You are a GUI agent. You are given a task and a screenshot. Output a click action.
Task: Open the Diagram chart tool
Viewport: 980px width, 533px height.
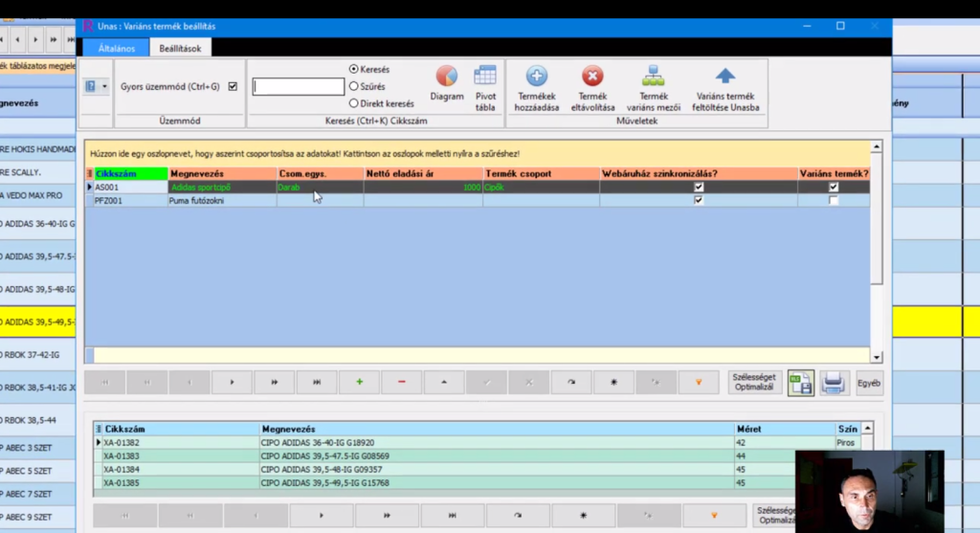pyautogui.click(x=446, y=78)
